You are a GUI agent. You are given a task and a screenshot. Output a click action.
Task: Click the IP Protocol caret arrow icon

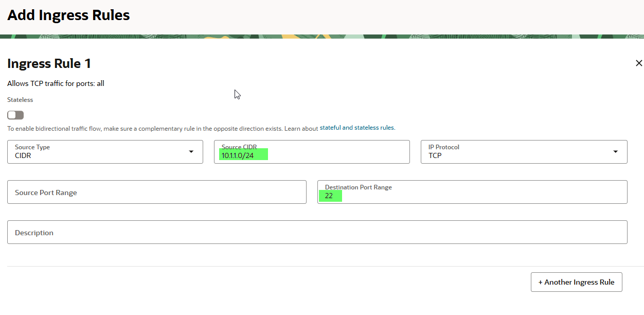616,152
